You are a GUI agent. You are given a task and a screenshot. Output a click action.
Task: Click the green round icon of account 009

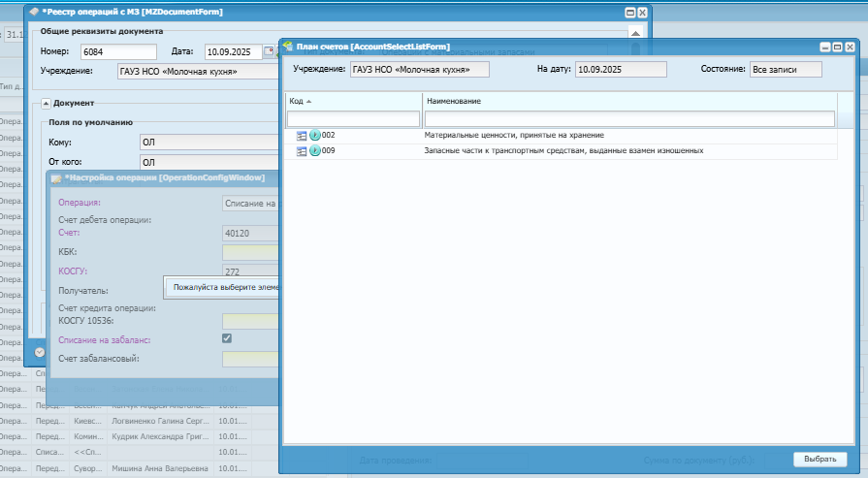(315, 150)
